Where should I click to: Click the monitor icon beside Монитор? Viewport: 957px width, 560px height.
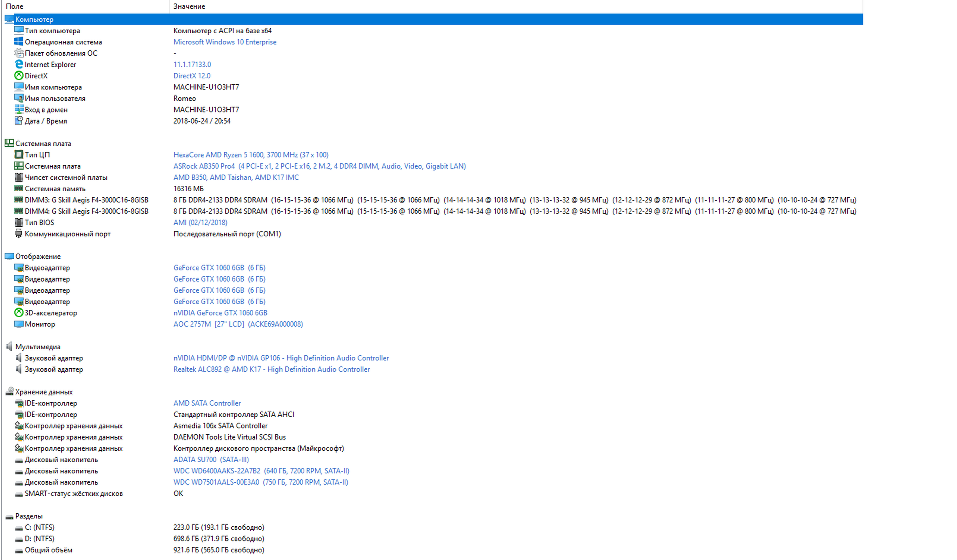pos(19,324)
